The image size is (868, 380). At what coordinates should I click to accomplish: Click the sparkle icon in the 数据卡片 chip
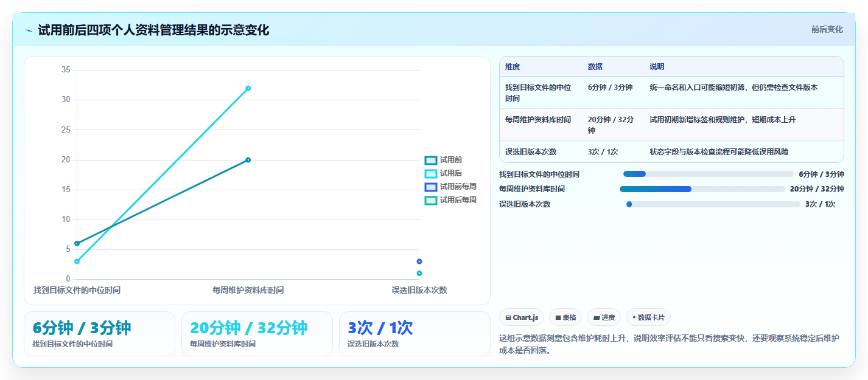[x=634, y=317]
